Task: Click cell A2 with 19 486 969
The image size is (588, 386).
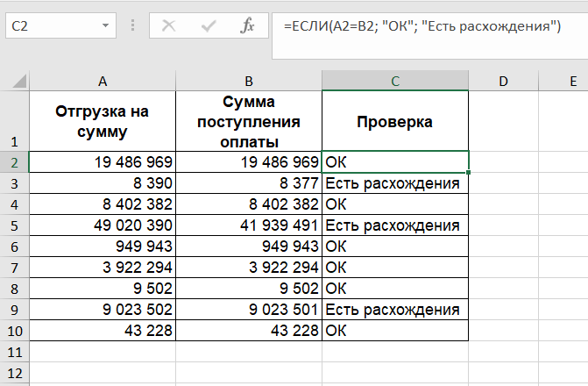Action: pyautogui.click(x=103, y=162)
